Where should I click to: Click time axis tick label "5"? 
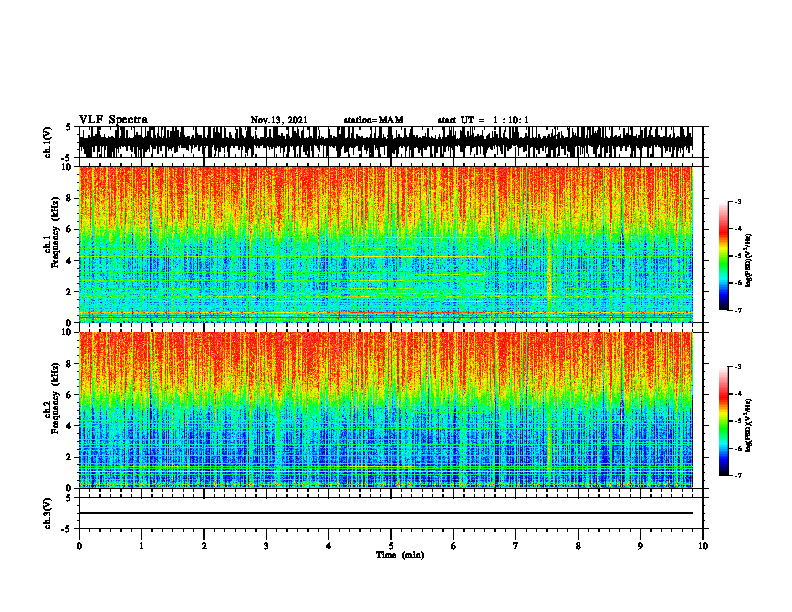point(391,546)
